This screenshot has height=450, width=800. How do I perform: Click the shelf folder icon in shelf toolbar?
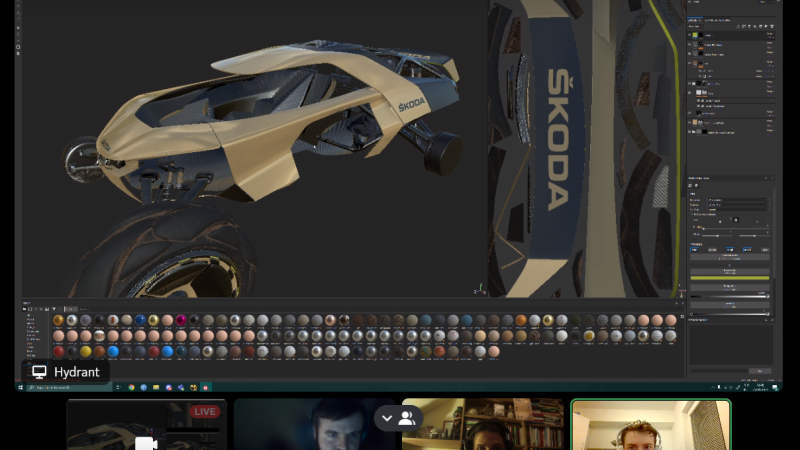(24, 309)
